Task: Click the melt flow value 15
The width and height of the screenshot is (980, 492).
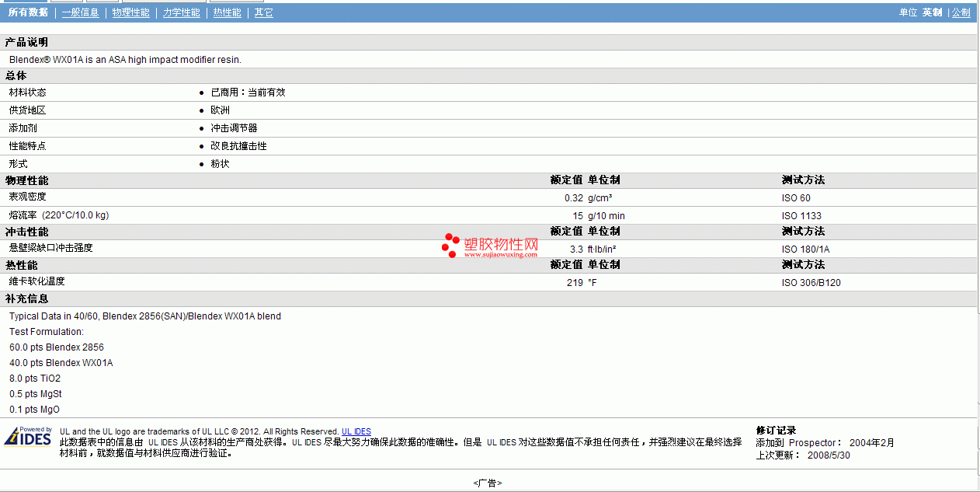Action: (x=578, y=216)
